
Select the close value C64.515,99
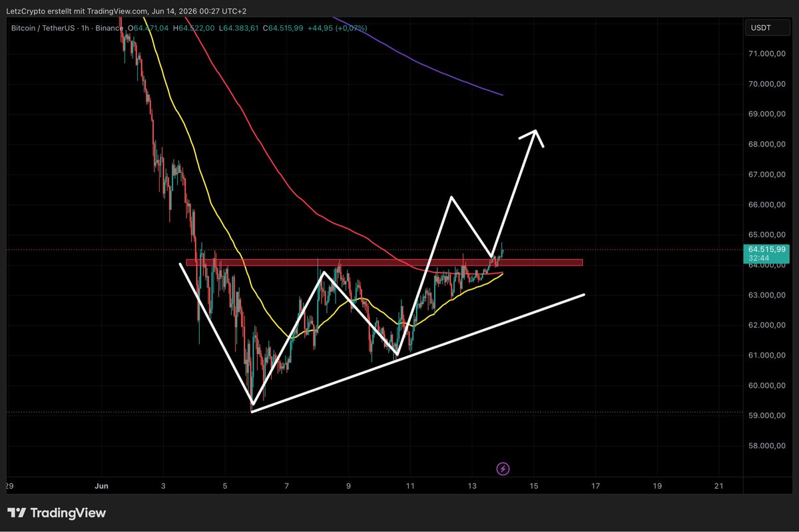[x=283, y=27]
